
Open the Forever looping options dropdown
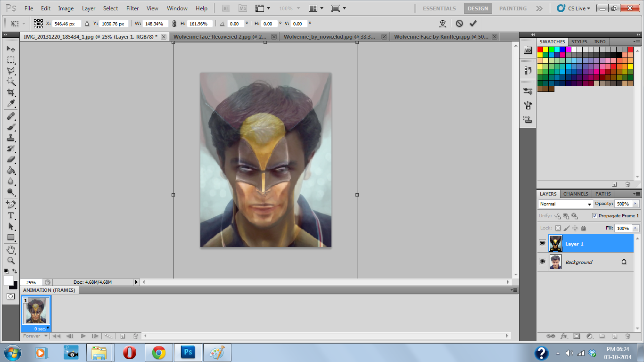point(36,336)
